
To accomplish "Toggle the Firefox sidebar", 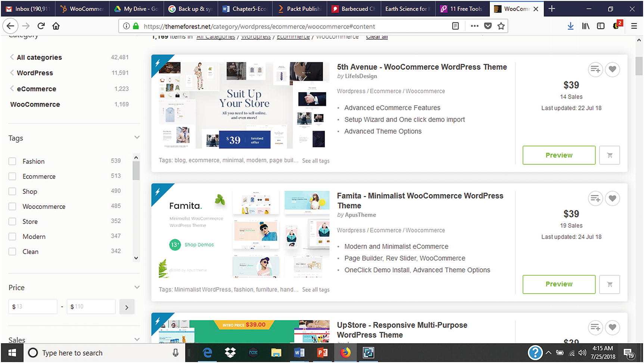I will [601, 26].
